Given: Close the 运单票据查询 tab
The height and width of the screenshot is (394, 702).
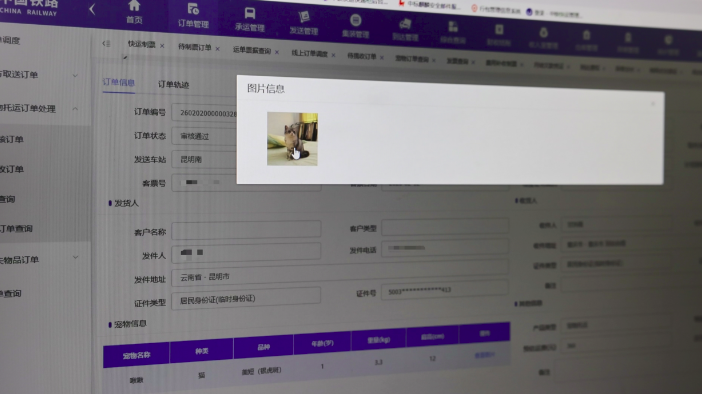Looking at the screenshot, I should [x=277, y=52].
